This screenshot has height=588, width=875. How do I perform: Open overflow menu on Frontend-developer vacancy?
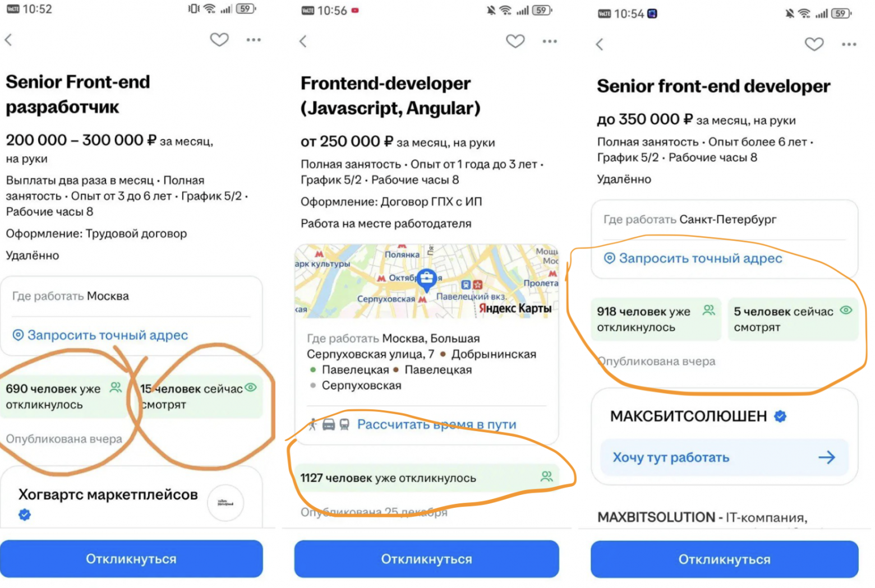[x=549, y=41]
